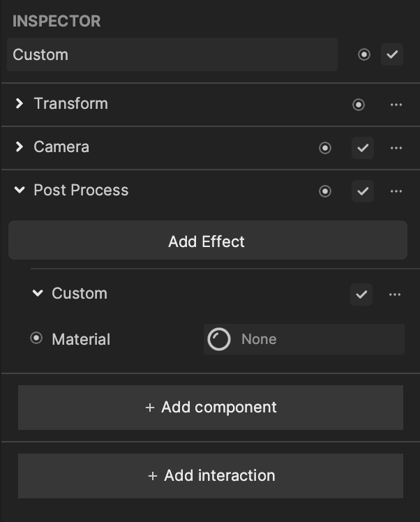Click the Camera component target circle icon
The height and width of the screenshot is (522, 420).
[x=325, y=148]
